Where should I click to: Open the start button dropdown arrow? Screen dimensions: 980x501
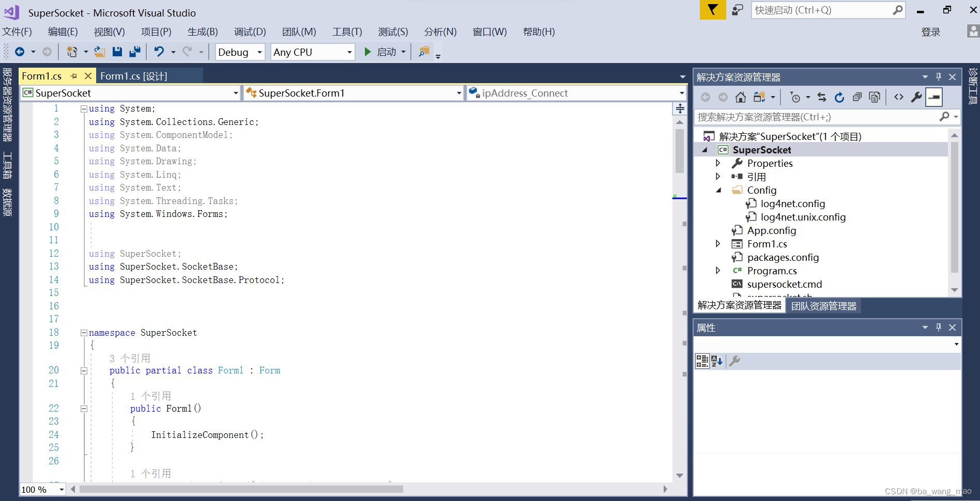(x=403, y=52)
